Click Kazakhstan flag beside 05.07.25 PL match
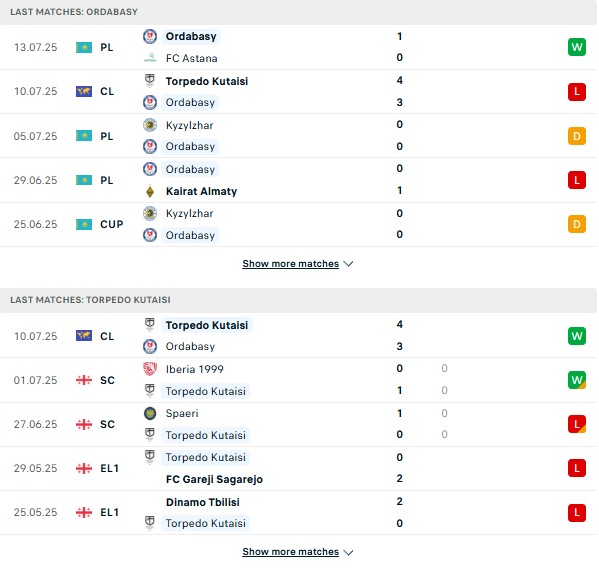Screen dimensions: 599x572 (x=84, y=136)
